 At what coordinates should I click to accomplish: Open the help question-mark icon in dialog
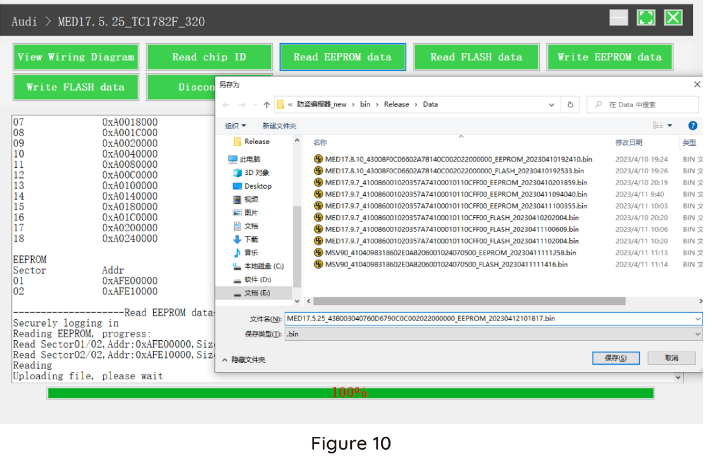[692, 125]
